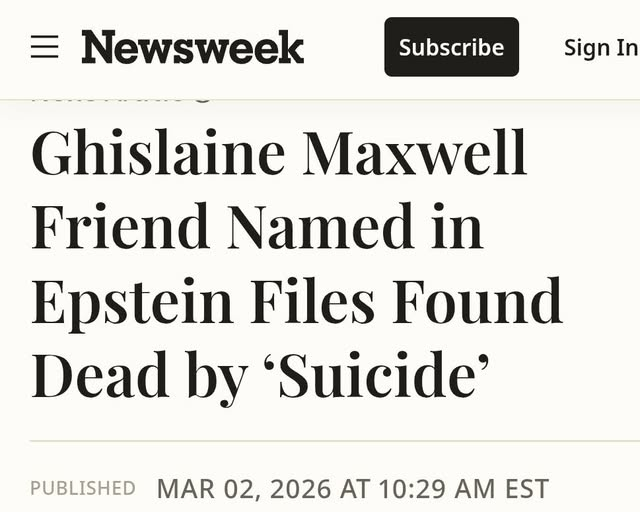Click "Files Found" in the headline

coord(404,303)
